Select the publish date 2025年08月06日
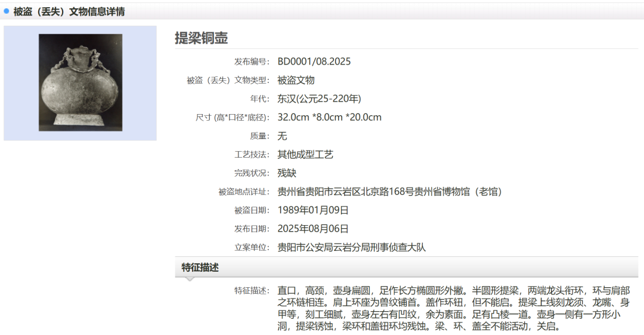Screen dimensions: 644x335 pyautogui.click(x=313, y=229)
